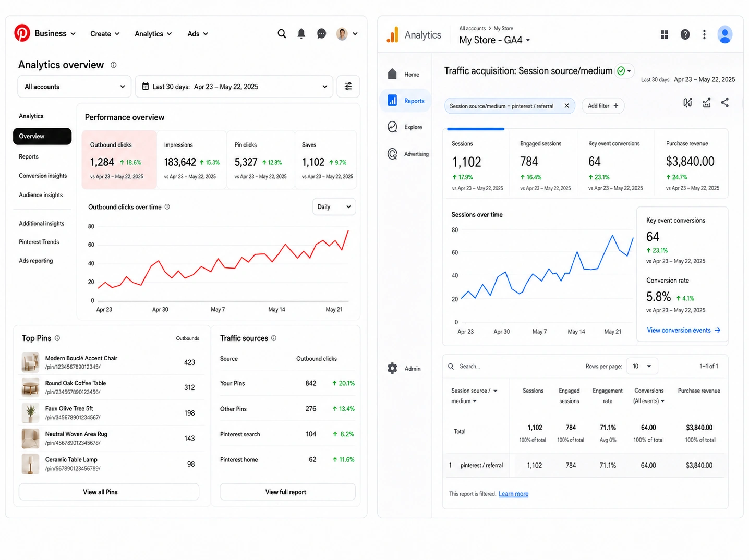This screenshot has height=560, width=749.
Task: Open My Store - GA4 property selector
Action: (495, 40)
